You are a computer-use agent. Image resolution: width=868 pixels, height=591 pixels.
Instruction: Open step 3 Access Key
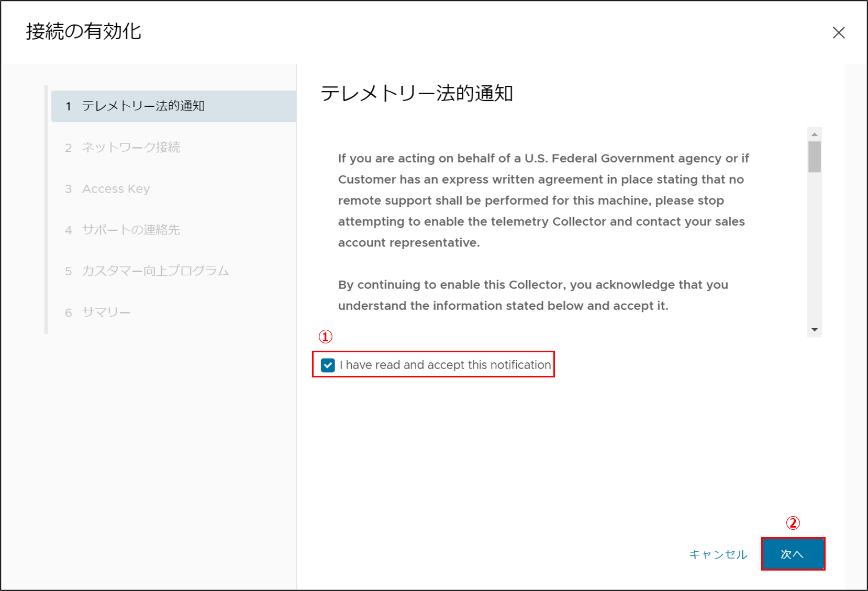(x=116, y=189)
